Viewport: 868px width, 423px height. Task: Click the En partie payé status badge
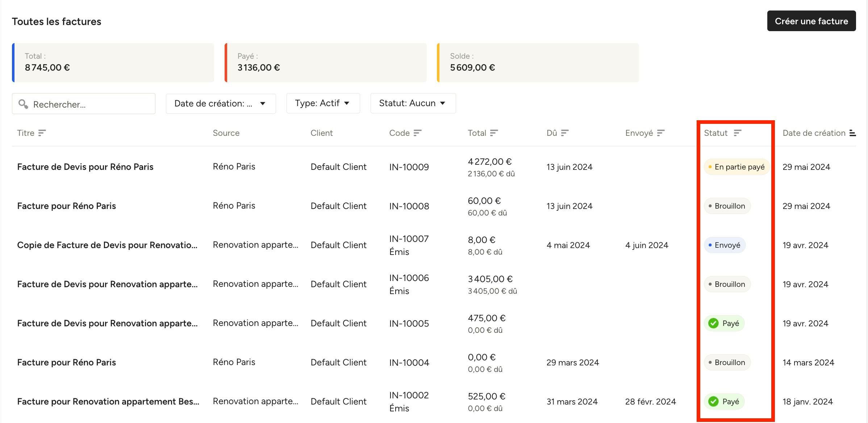736,167
